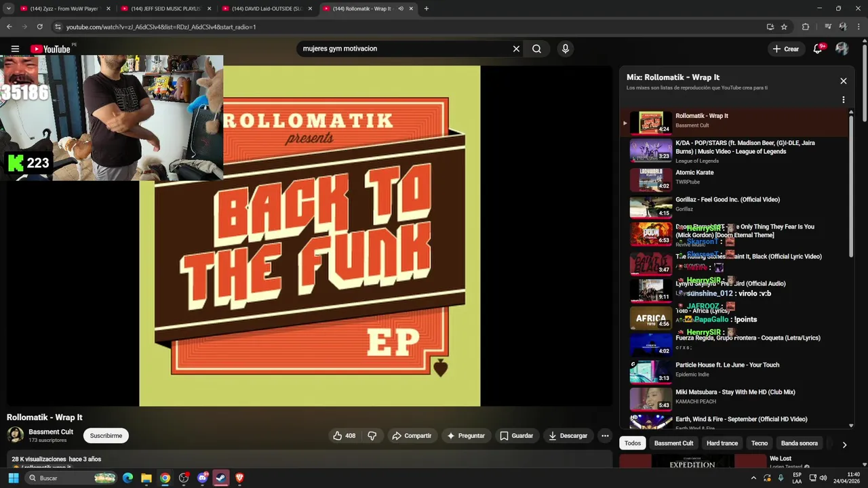Close the Zyzz tab

click(108, 9)
